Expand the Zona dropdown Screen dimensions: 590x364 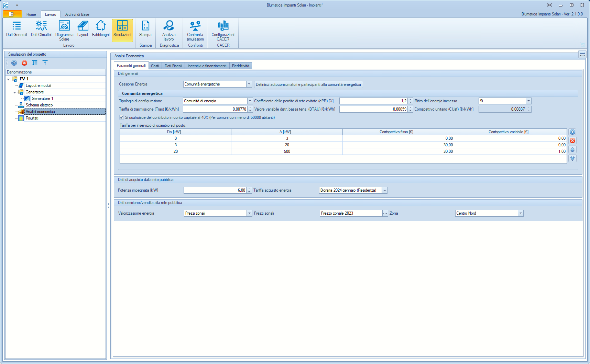click(521, 213)
